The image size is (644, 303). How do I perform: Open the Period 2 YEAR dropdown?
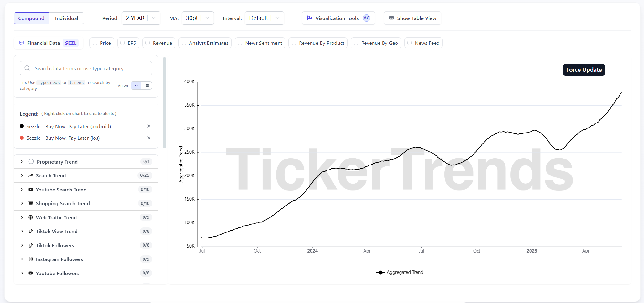coord(141,18)
